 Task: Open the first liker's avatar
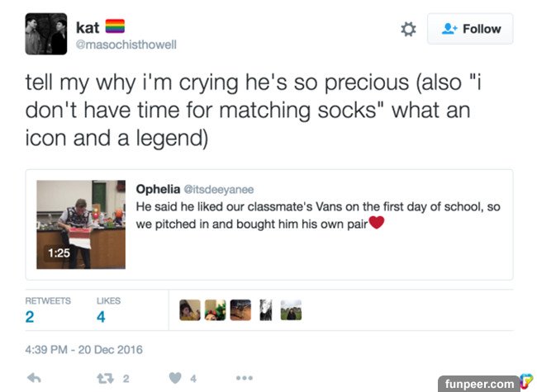[x=190, y=309]
